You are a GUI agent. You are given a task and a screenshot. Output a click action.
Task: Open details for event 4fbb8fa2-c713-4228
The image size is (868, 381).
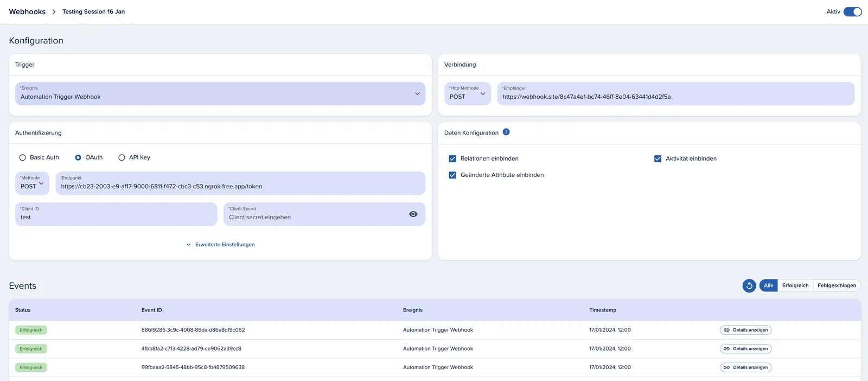pyautogui.click(x=746, y=349)
